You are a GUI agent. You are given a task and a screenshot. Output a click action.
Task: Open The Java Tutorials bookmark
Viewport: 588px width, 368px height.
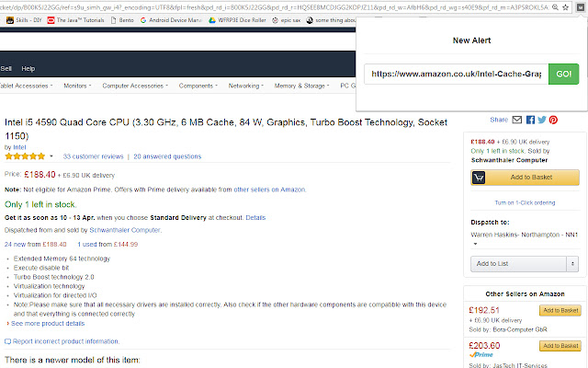(75, 20)
